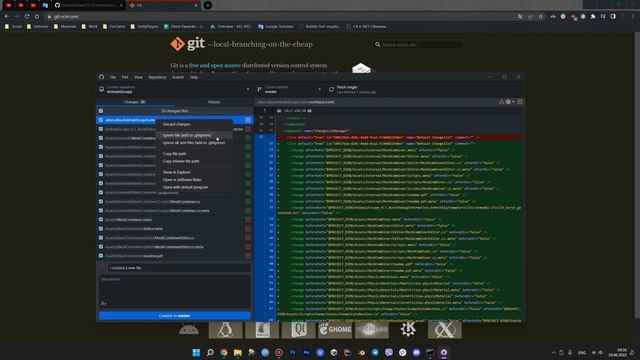Select Show in Explorer menu entry
The width and height of the screenshot is (640, 360).
[195, 172]
